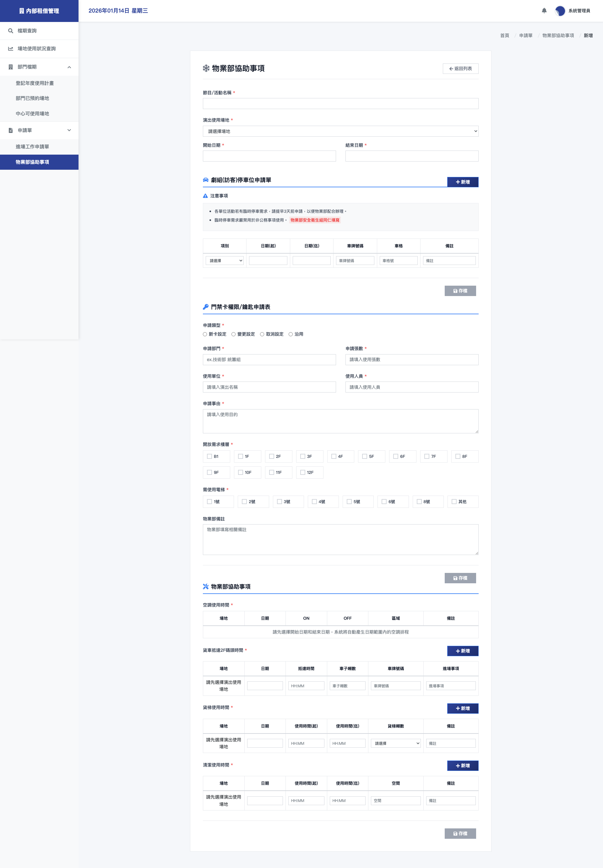This screenshot has width=603, height=868.
Task: Click the car icon in parking section header
Action: 205,180
